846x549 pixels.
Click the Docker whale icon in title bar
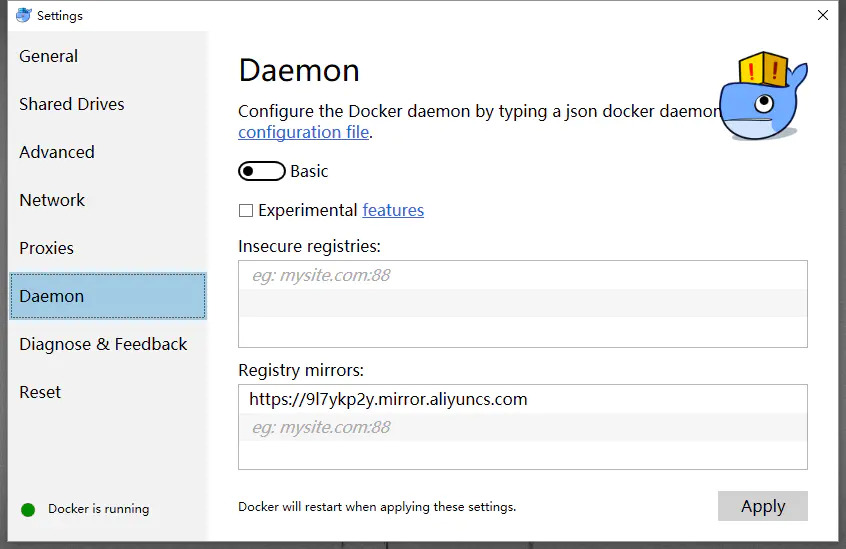click(24, 15)
